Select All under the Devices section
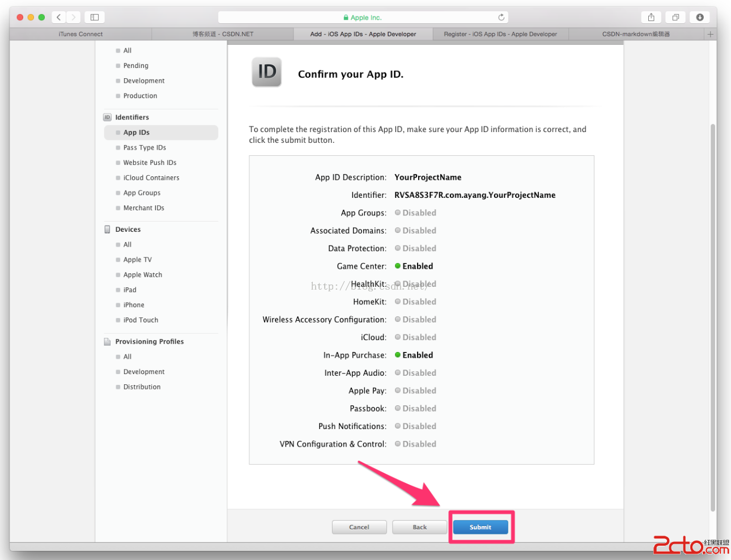731x560 pixels. (127, 245)
